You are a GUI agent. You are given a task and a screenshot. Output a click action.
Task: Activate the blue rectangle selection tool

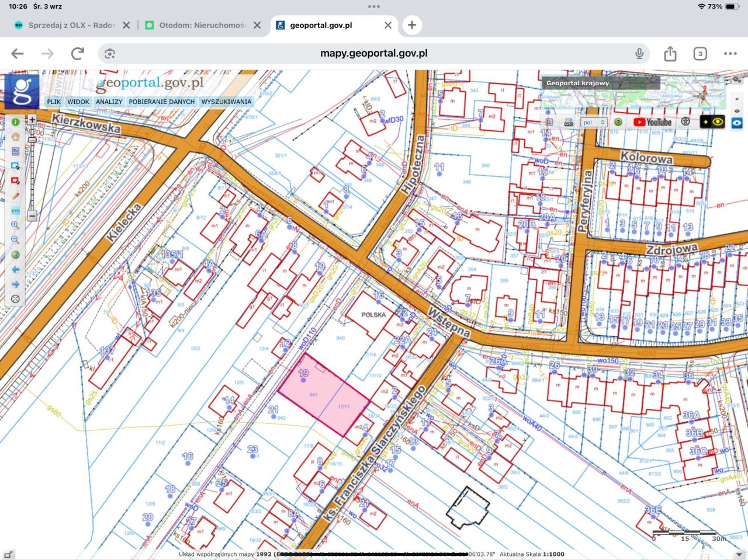(16, 166)
